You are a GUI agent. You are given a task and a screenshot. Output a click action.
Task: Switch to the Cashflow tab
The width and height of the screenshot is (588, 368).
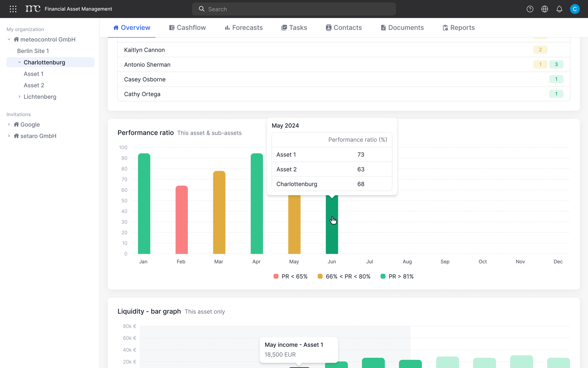click(x=187, y=28)
